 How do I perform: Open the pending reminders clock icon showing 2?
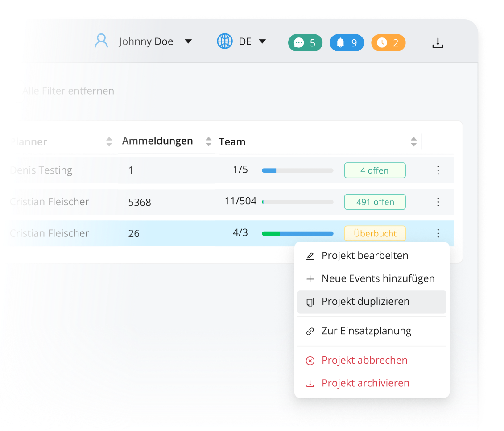(x=388, y=42)
